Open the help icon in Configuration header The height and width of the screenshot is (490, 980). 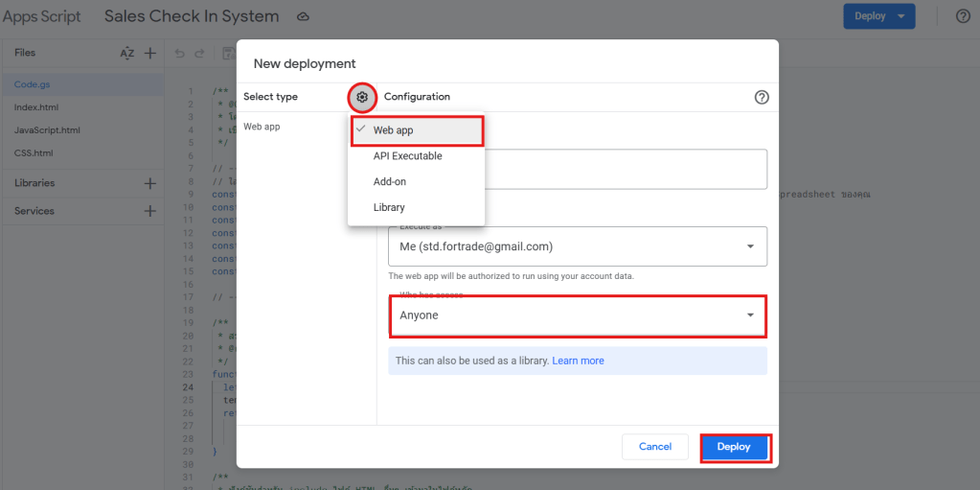pos(762,97)
